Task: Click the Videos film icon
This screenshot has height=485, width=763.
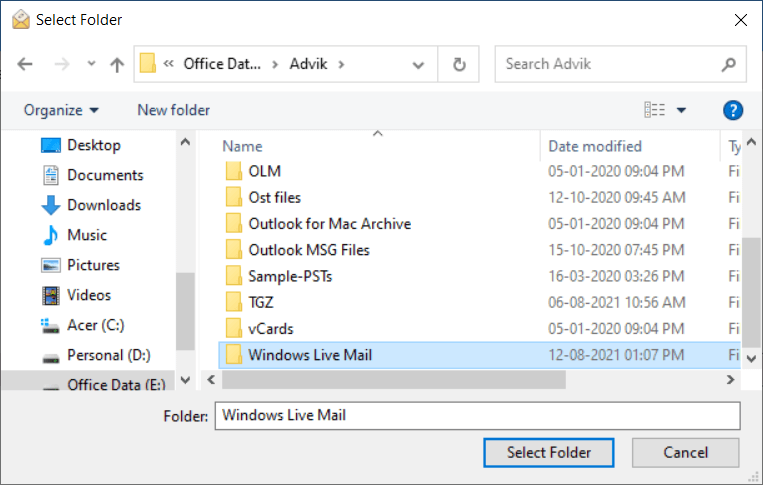Action: pos(51,295)
